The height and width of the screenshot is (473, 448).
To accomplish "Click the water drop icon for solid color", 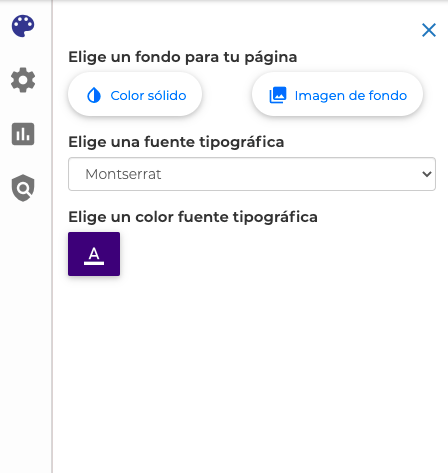I will pos(94,95).
